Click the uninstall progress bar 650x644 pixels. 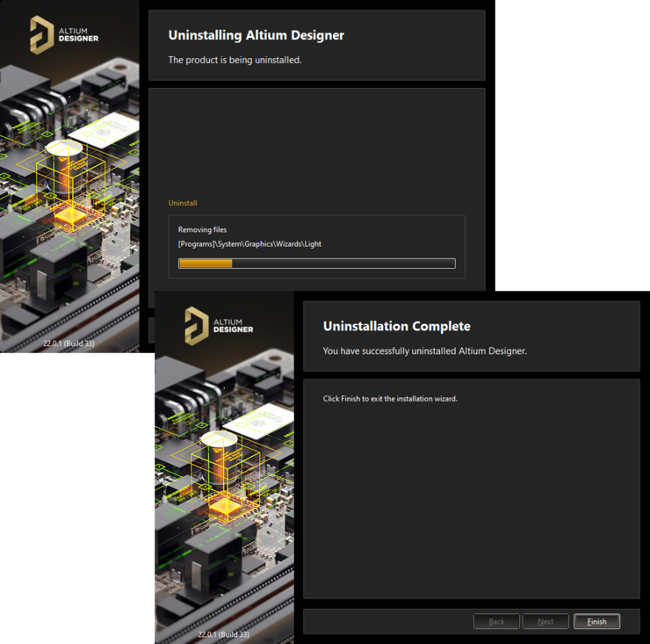pos(317,264)
